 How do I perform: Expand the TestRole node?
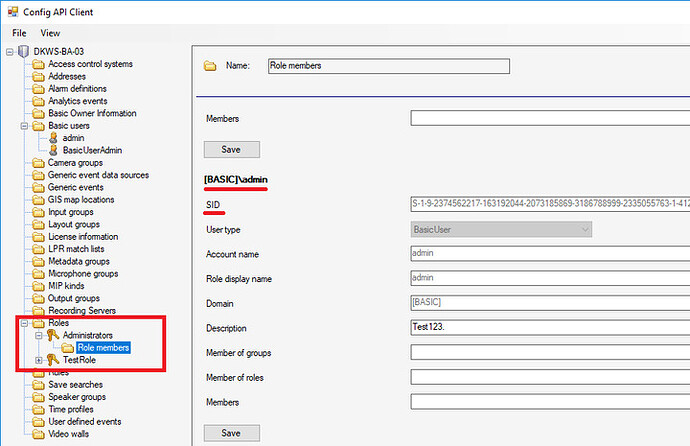point(39,360)
